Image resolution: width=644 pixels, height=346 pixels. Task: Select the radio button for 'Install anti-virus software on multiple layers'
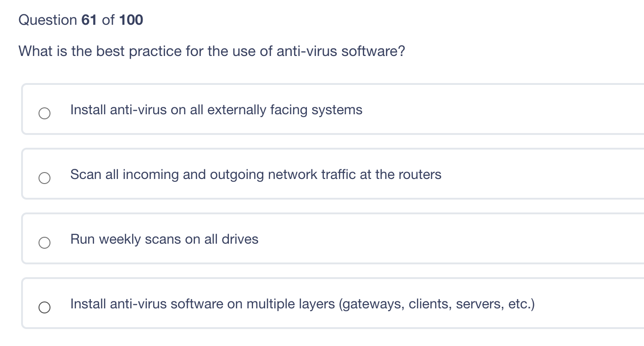[x=44, y=307]
